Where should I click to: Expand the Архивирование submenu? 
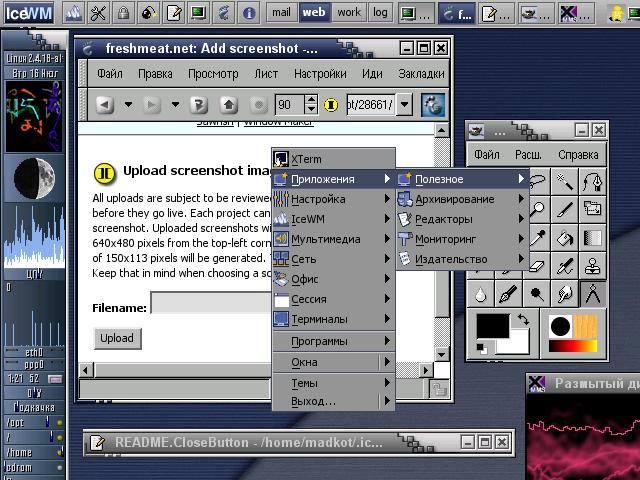[462, 199]
